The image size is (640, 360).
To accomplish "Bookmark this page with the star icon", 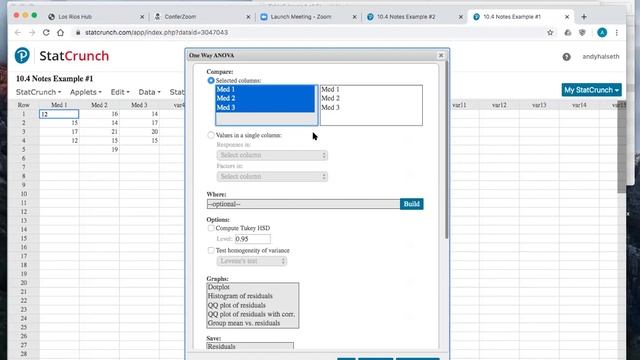I will point(550,33).
